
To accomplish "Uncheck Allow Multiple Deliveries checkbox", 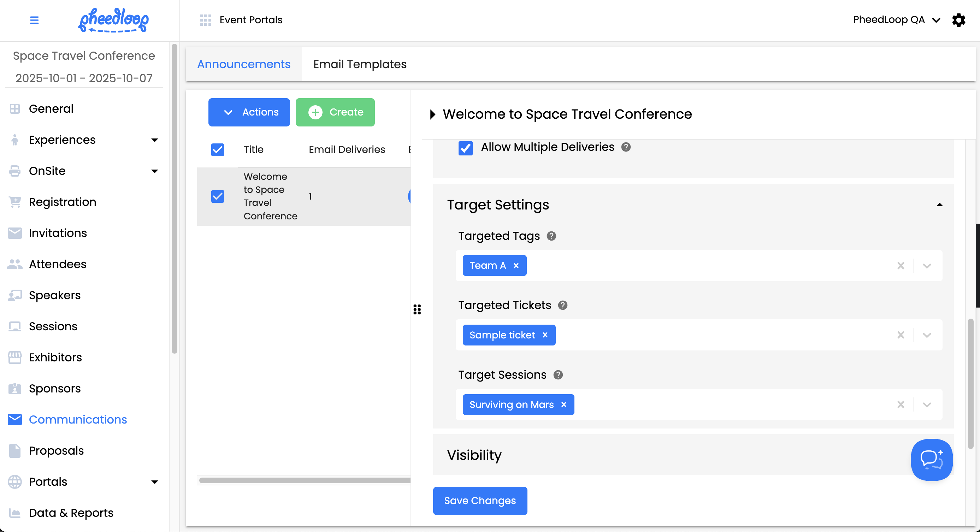I will pyautogui.click(x=465, y=148).
